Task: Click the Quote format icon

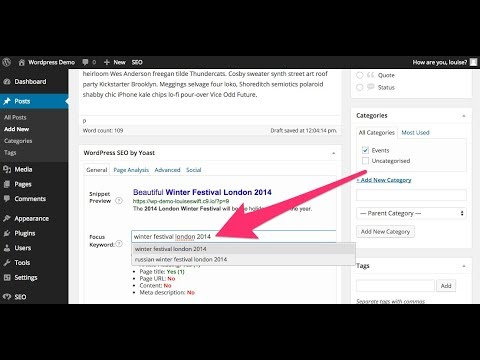Action: pos(371,75)
